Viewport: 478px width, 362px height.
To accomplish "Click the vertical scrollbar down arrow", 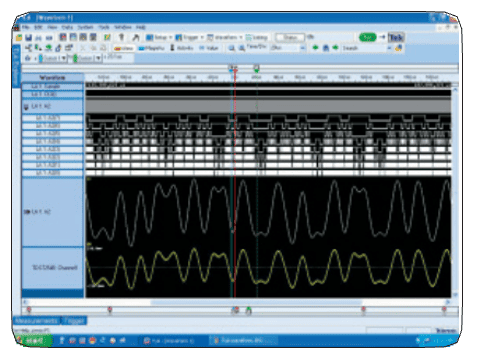I will (x=455, y=295).
